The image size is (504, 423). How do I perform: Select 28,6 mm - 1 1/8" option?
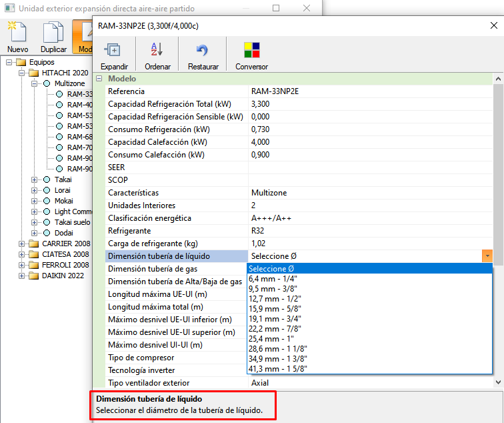pos(369,348)
